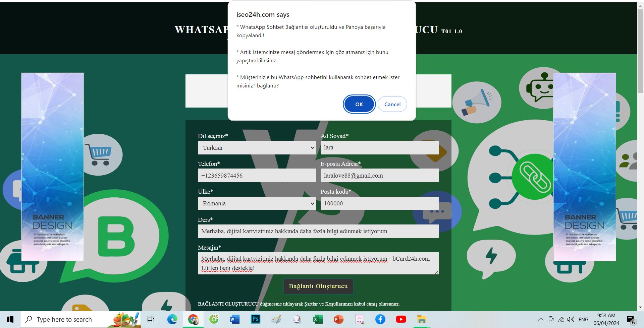Open Microsoft Word from taskbar
This screenshot has width=644, height=328.
point(234,319)
